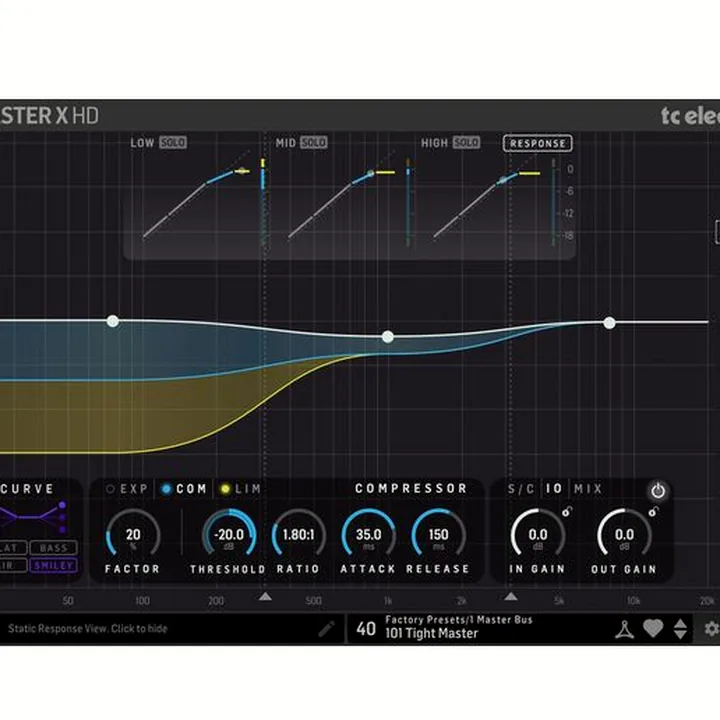Select the low band curve node
Image resolution: width=720 pixels, height=720 pixels.
click(x=112, y=321)
